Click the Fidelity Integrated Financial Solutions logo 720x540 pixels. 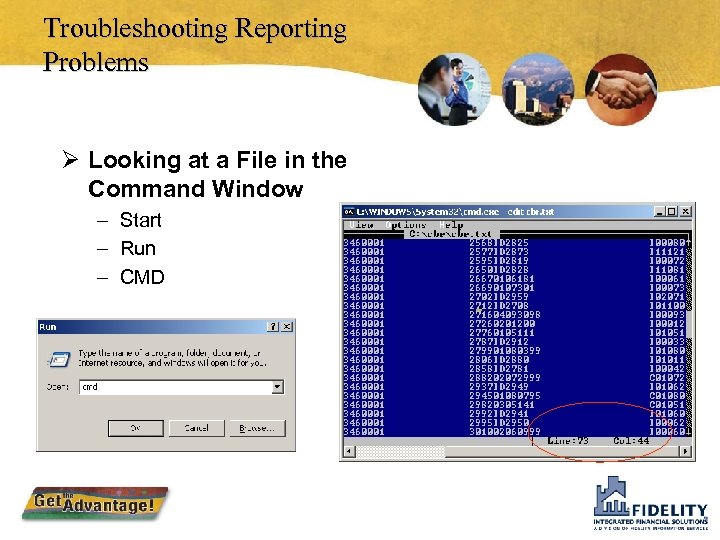tap(650, 503)
